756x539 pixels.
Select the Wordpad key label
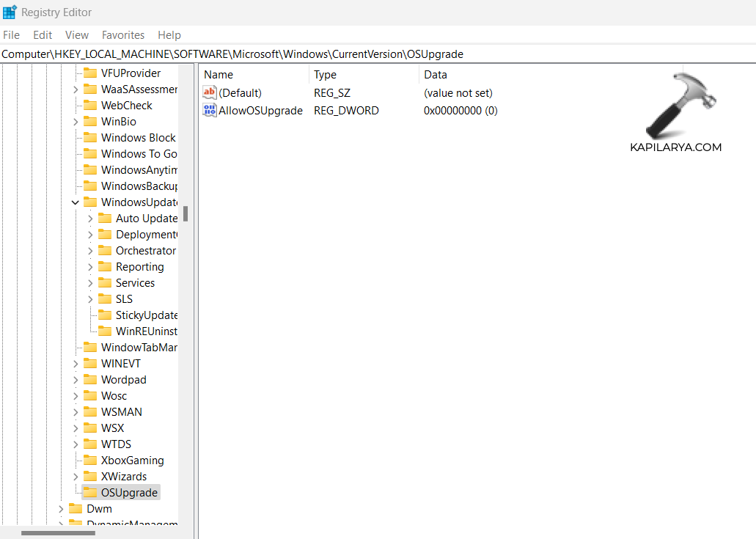123,379
